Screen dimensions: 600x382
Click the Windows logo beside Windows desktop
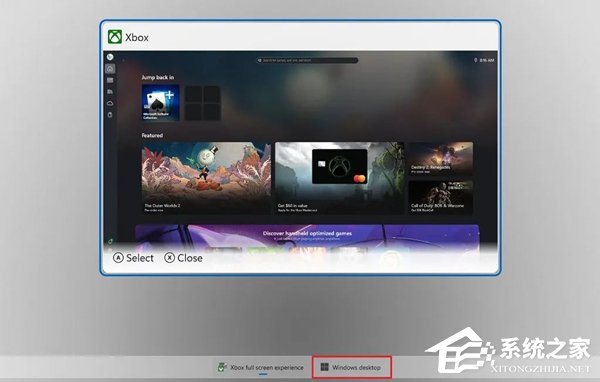324,367
